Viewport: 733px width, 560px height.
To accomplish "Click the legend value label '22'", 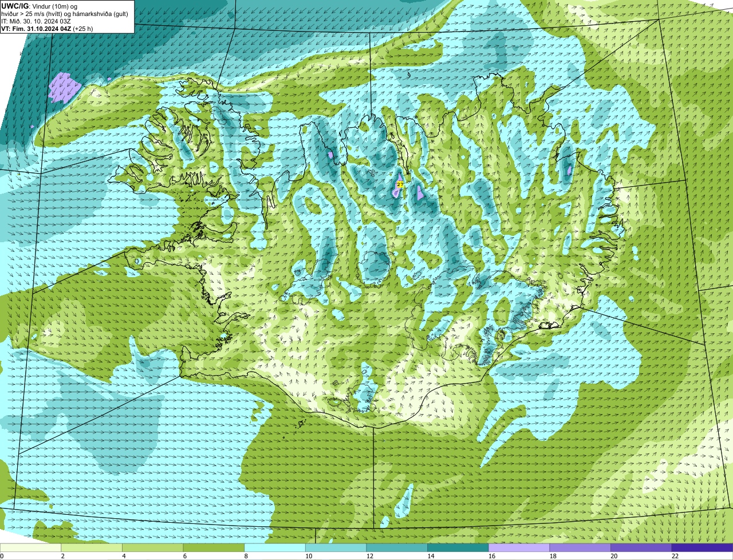I will click(x=675, y=556).
